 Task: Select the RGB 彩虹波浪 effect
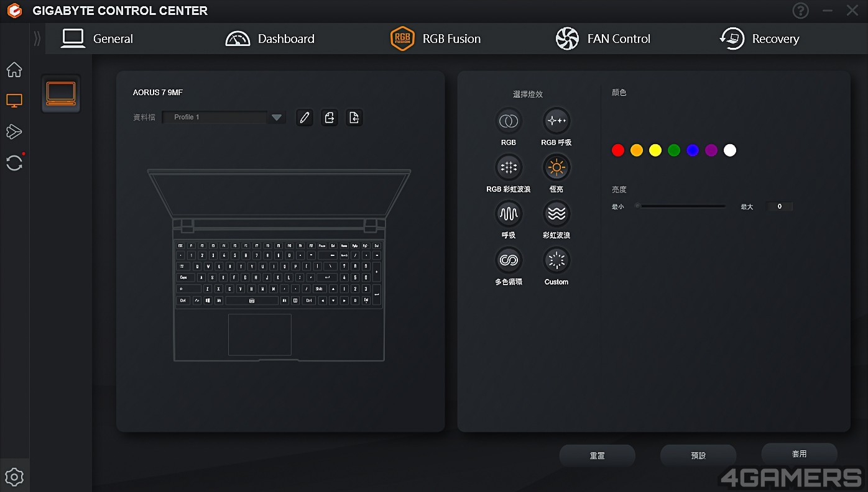point(509,167)
